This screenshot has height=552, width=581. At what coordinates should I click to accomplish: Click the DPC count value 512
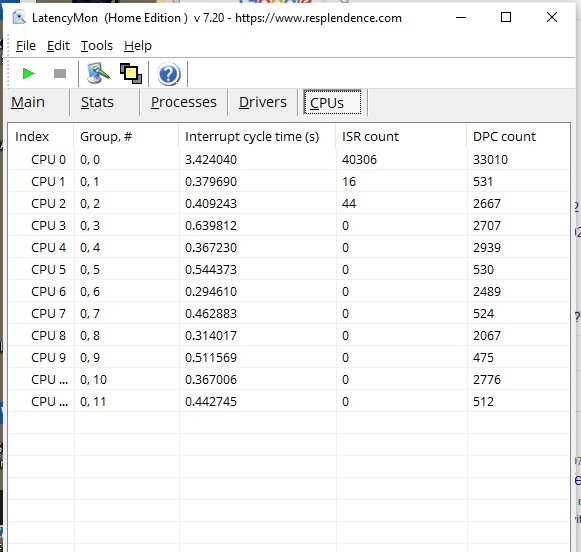483,402
